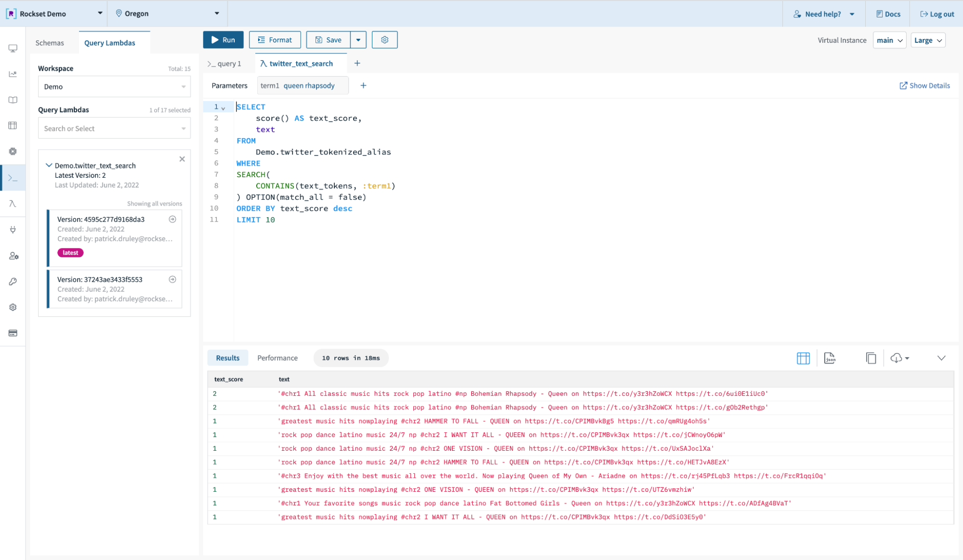Switch results to JSON view icon
The image size is (963, 560).
coord(830,358)
